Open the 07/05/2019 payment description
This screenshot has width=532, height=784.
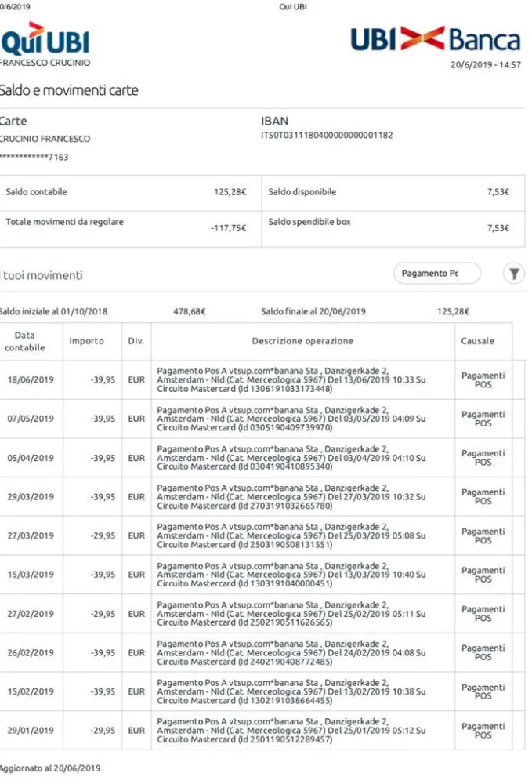point(291,419)
